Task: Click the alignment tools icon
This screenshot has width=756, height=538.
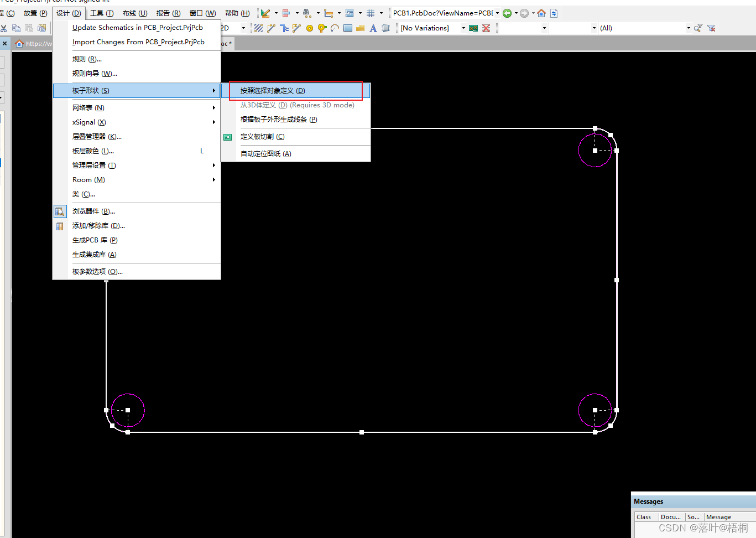Action: pos(286,13)
